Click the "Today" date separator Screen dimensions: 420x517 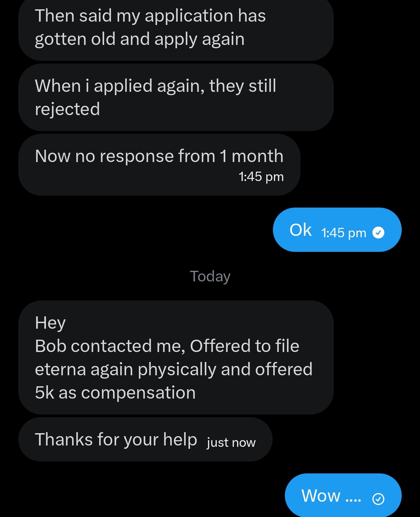pyautogui.click(x=210, y=276)
